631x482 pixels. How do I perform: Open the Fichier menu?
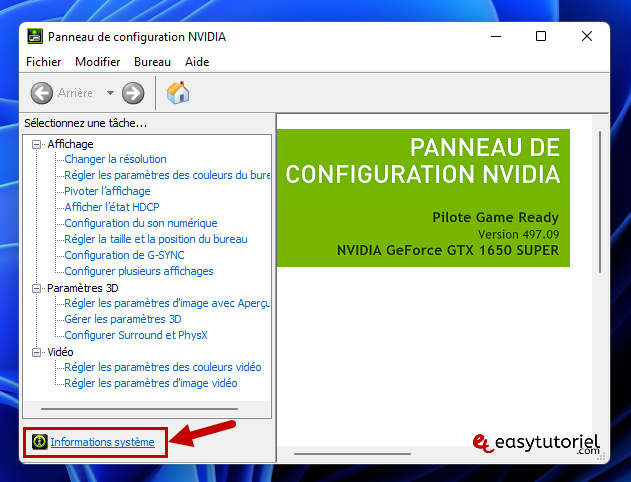pyautogui.click(x=43, y=62)
